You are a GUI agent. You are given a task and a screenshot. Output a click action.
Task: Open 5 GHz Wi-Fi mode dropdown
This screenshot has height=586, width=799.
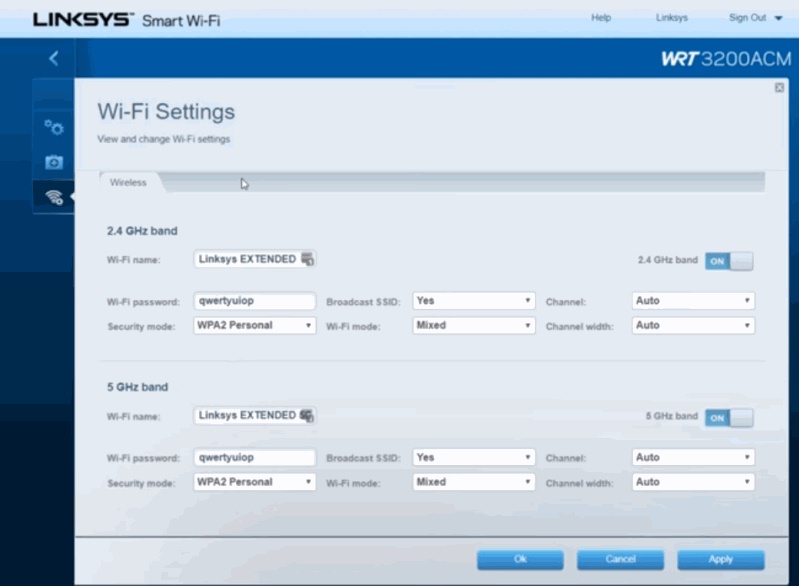click(x=473, y=482)
